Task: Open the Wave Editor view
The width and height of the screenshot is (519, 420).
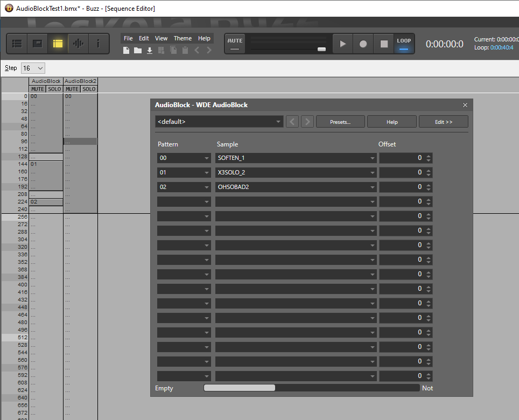Action: (78, 43)
